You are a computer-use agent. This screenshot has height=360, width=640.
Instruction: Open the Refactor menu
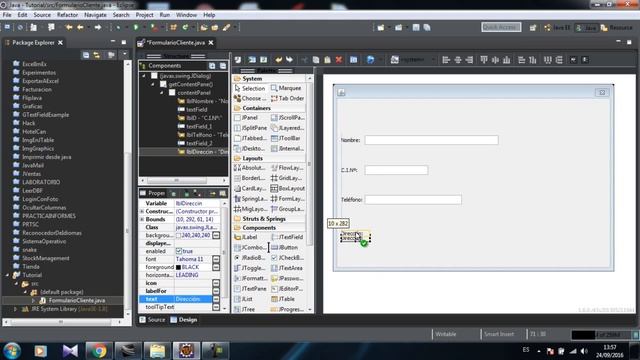point(67,15)
